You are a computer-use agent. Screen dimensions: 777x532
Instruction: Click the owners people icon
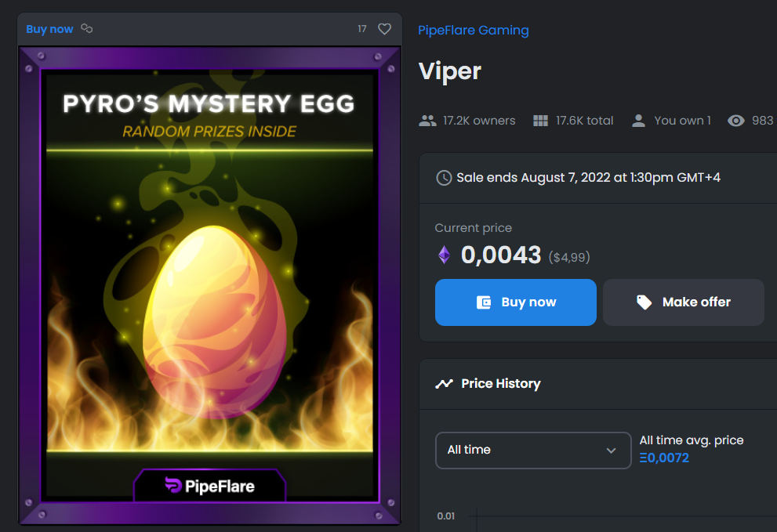(427, 121)
